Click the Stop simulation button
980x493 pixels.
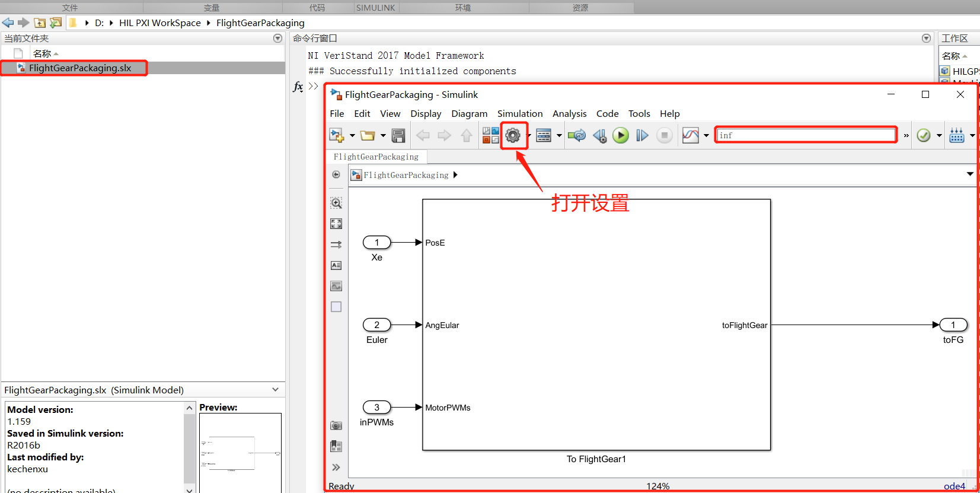click(665, 135)
